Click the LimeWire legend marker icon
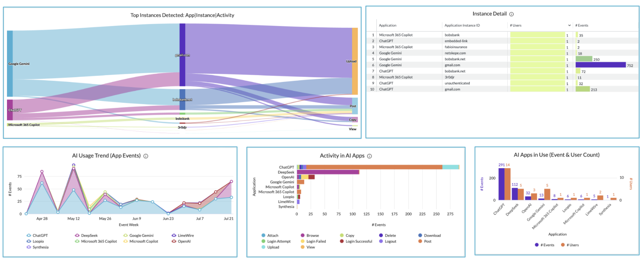The width and height of the screenshot is (644, 261). click(x=174, y=235)
